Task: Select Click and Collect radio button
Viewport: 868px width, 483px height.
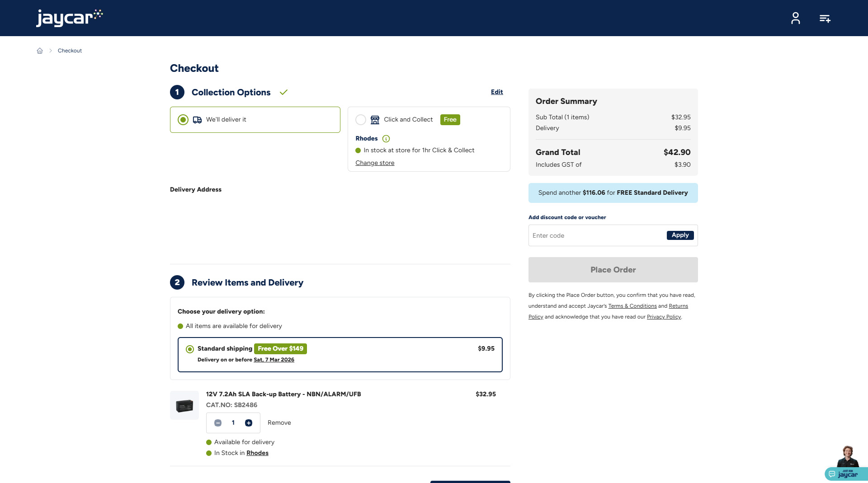Action: 361,120
